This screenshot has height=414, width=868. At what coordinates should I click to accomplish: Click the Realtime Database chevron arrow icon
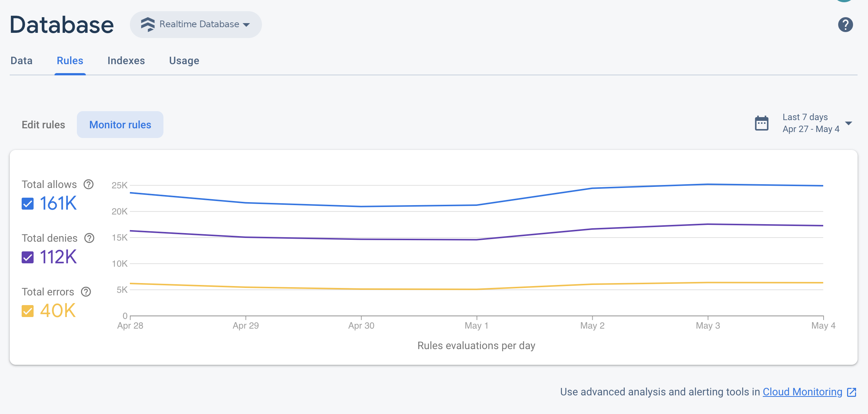pyautogui.click(x=248, y=24)
